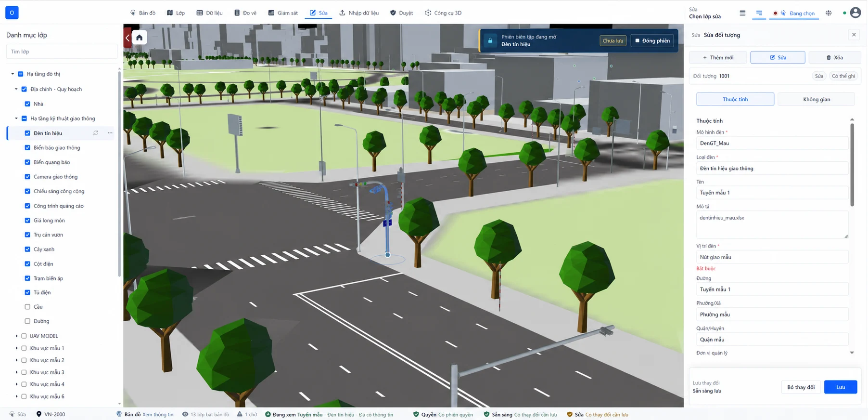Viewport: 868px width, 420px height.
Task: Click the Lưu save button
Action: [841, 387]
